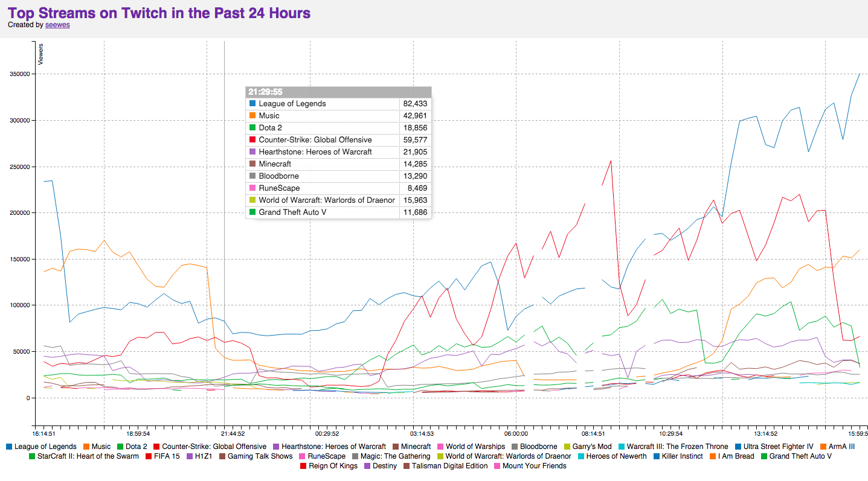This screenshot has width=868, height=481.
Task: Select Counter-Strike: Global Offensive label in bottom legend
Action: 214,447
